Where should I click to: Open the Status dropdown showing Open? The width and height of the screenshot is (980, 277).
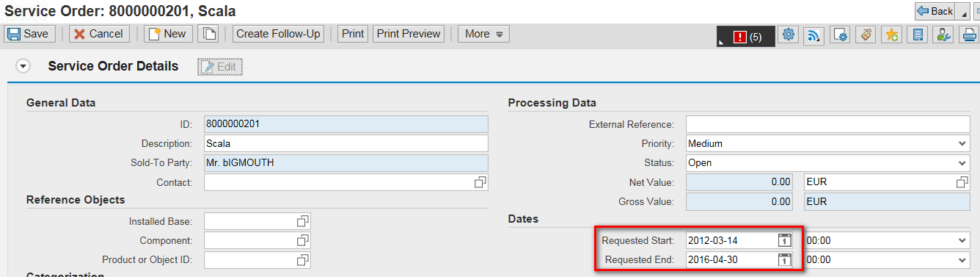coord(827,162)
